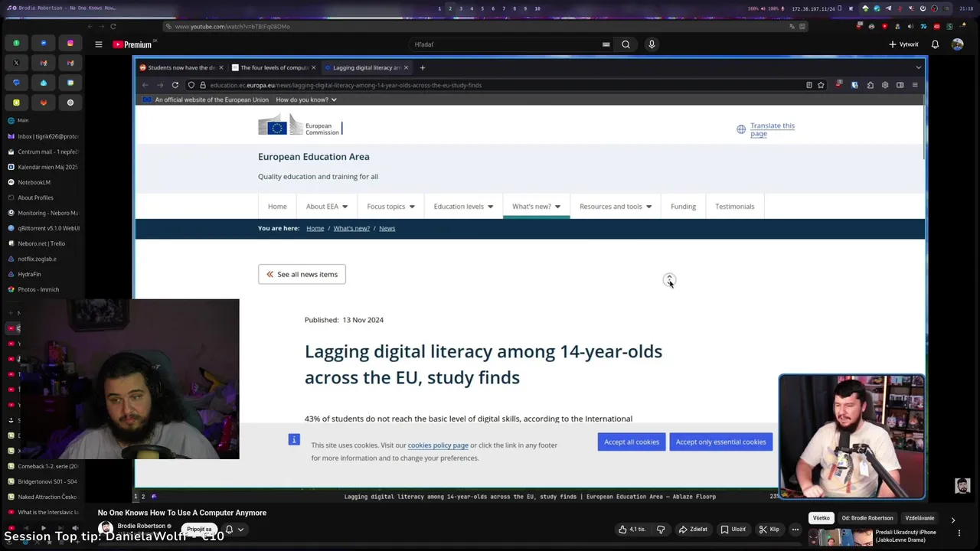The width and height of the screenshot is (980, 551).
Task: Select the 'Inbox | tigrik626@proton' sidebar tab
Action: click(43, 136)
